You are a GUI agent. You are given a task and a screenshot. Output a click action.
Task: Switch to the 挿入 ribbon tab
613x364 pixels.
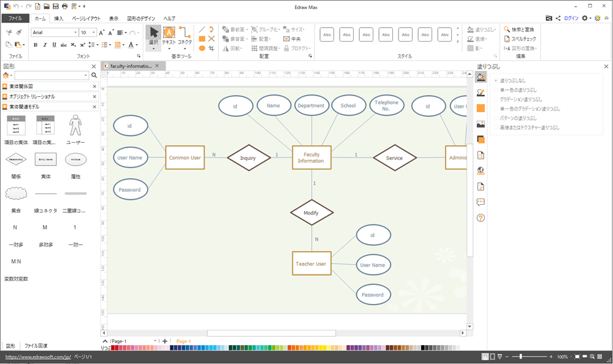point(59,18)
